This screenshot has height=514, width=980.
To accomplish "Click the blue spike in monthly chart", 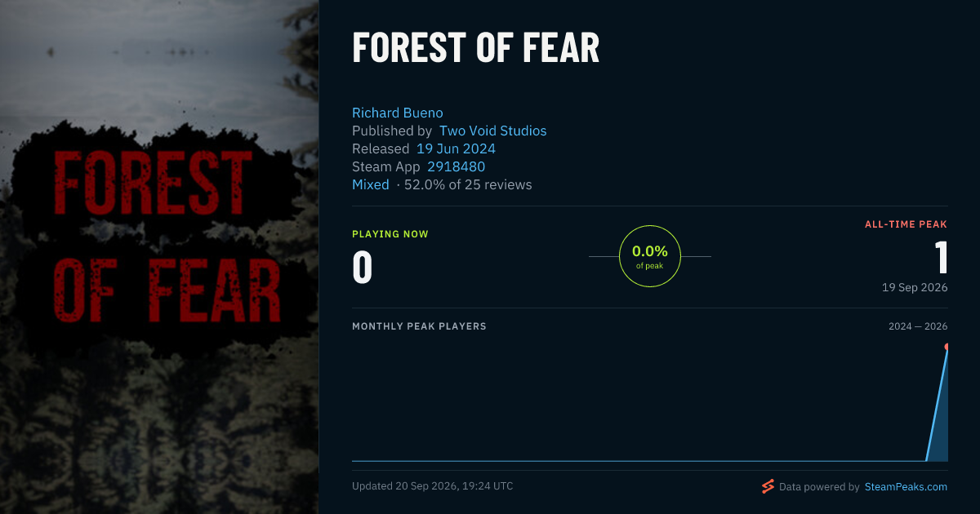I will click(x=938, y=405).
